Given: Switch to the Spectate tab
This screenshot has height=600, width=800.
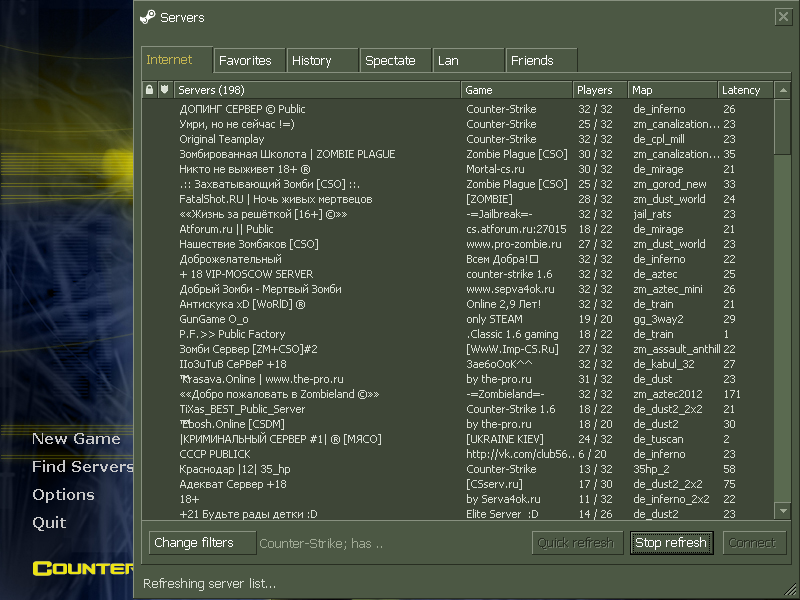Looking at the screenshot, I should point(395,61).
